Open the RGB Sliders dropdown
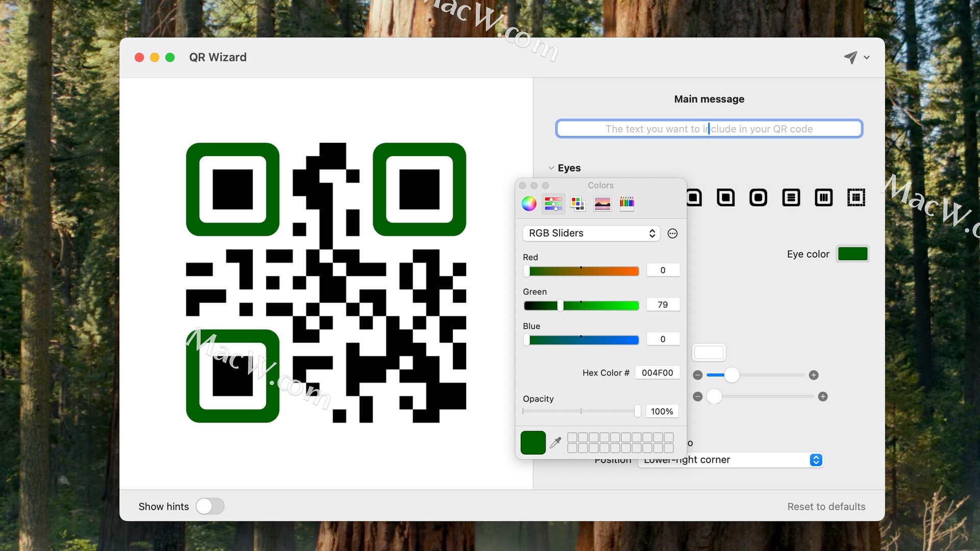980x551 pixels. (x=591, y=233)
